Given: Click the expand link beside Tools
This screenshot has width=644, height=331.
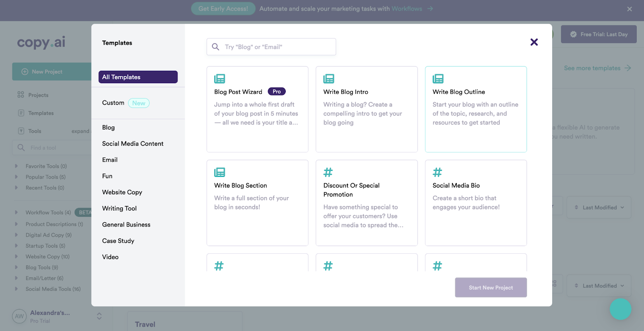Looking at the screenshot, I should (x=80, y=131).
